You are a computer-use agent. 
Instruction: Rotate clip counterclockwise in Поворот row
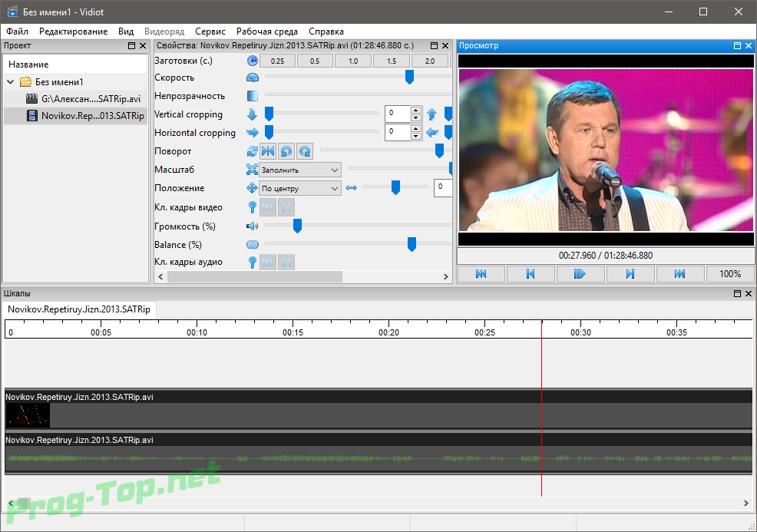[286, 151]
